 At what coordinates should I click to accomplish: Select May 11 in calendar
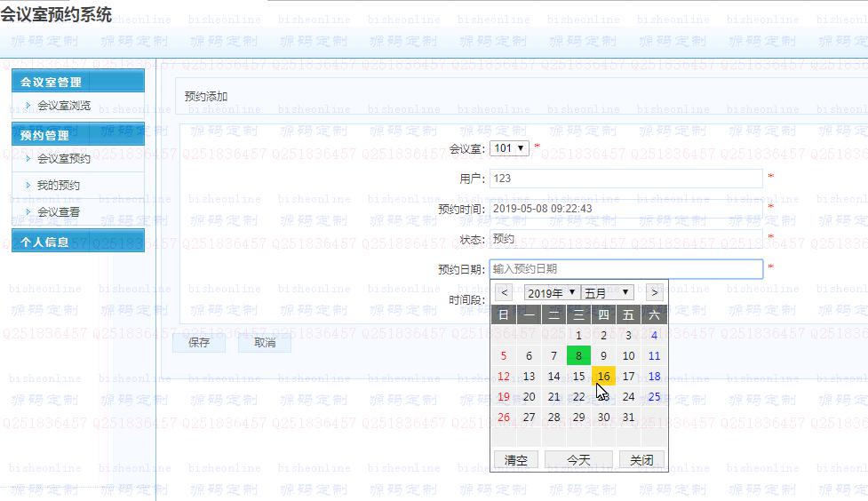tap(654, 356)
